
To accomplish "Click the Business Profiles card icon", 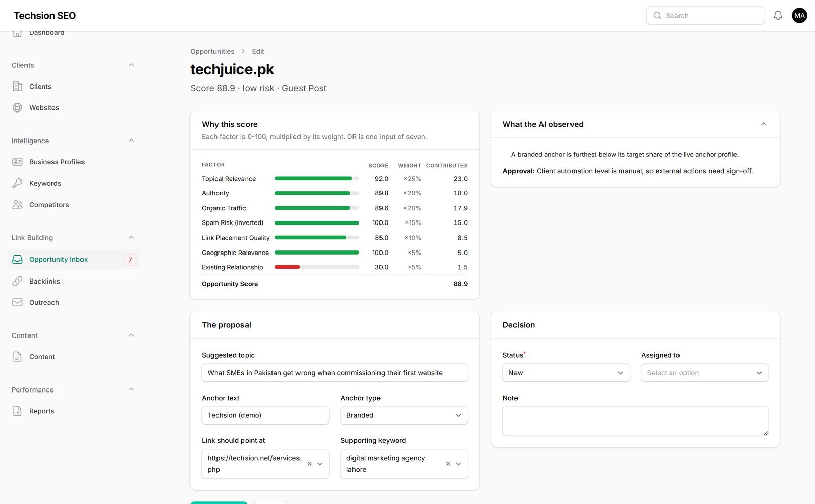I will point(17,162).
